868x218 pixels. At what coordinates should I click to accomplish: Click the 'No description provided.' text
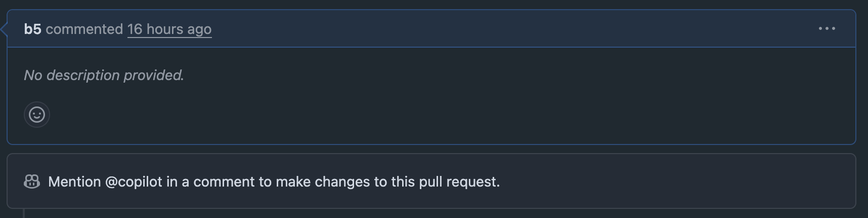tap(104, 75)
